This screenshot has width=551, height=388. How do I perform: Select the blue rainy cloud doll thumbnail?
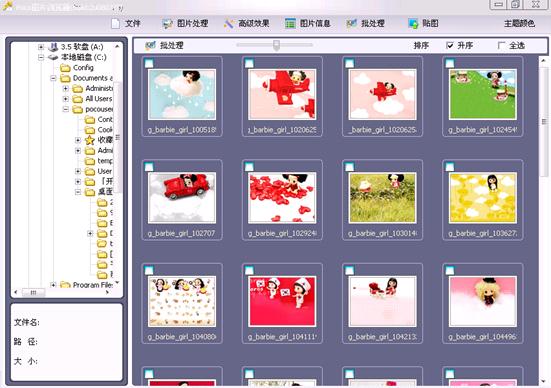pos(182,95)
